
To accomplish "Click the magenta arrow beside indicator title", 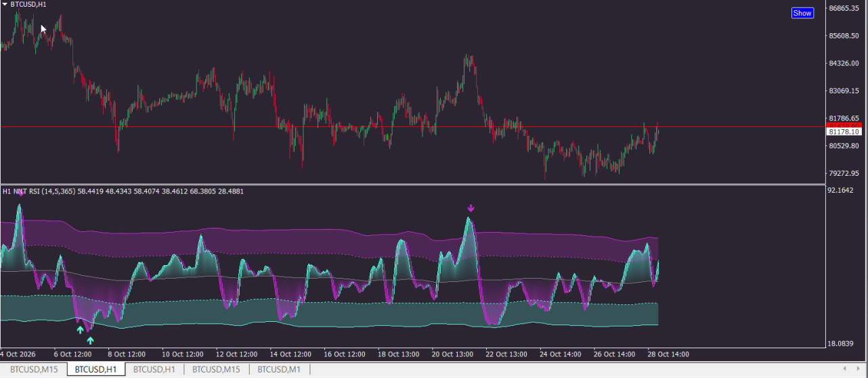I will point(21,192).
